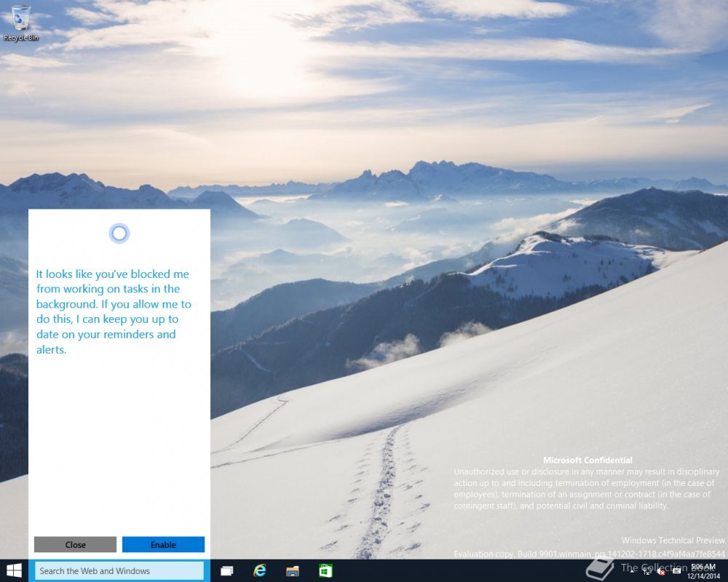
Task: Close the Cortana permission dialog
Action: pyautogui.click(x=75, y=544)
